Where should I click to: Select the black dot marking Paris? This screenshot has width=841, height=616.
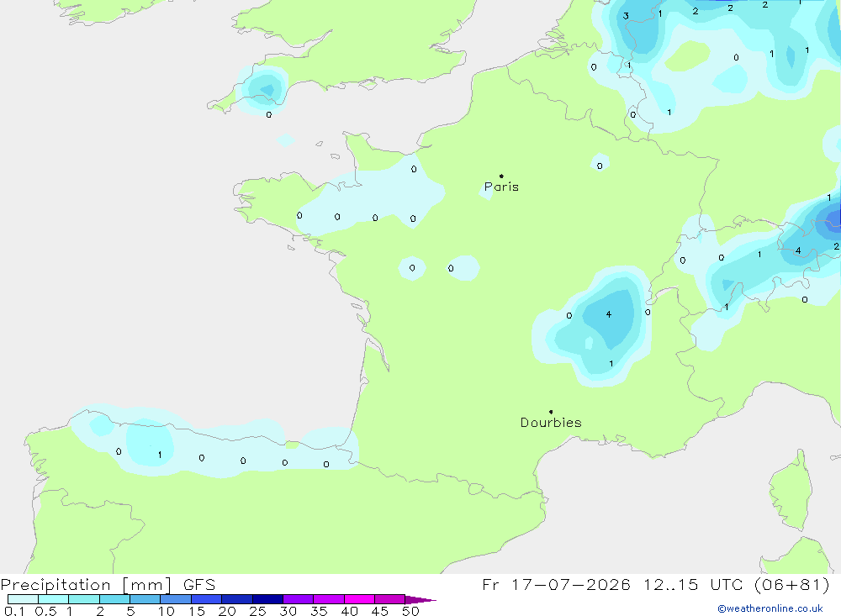coord(501,176)
